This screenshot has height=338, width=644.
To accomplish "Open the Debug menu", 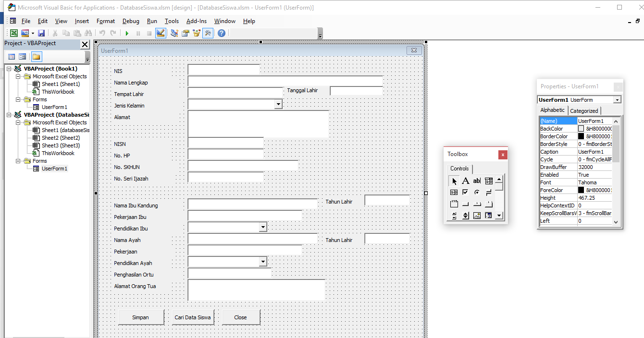I will 131,21.
